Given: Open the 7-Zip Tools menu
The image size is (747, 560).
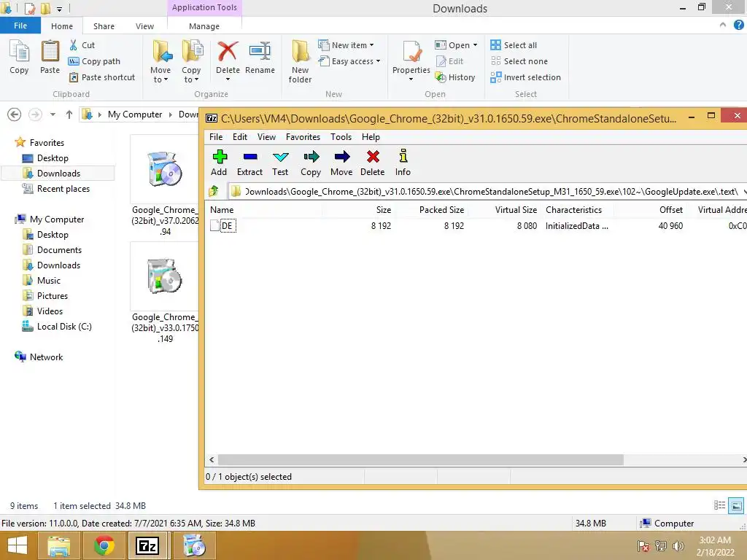Looking at the screenshot, I should tap(341, 137).
